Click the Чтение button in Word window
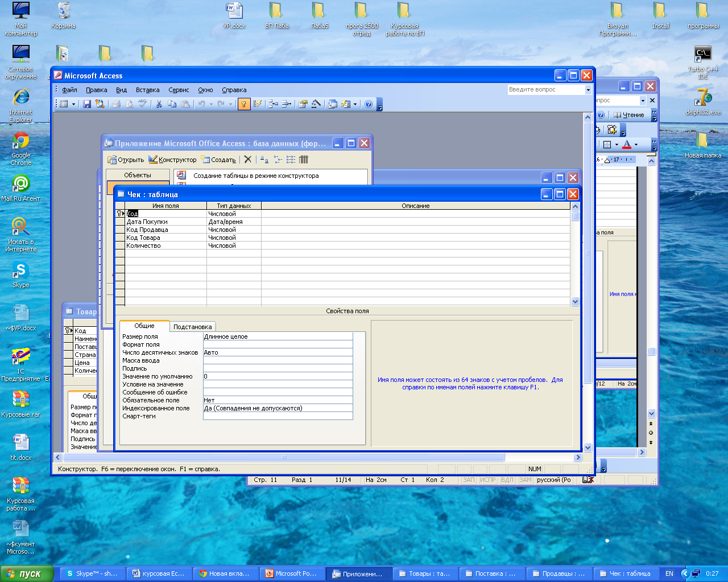 coord(628,115)
